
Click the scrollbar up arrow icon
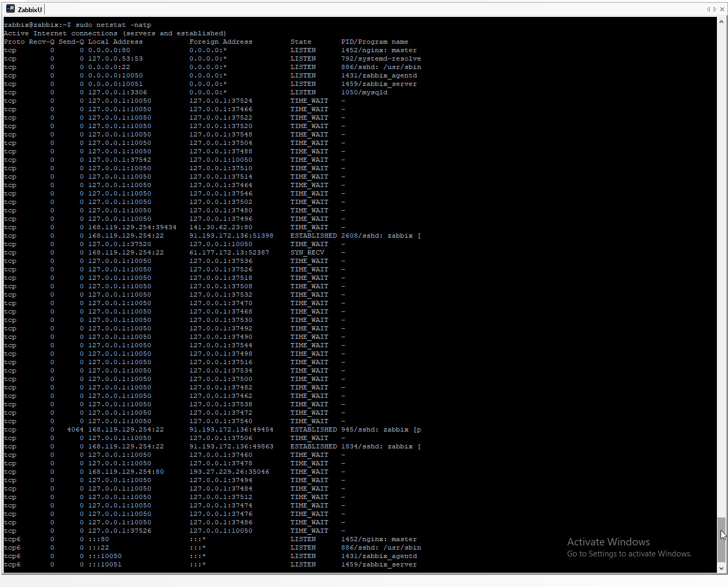pyautogui.click(x=721, y=21)
